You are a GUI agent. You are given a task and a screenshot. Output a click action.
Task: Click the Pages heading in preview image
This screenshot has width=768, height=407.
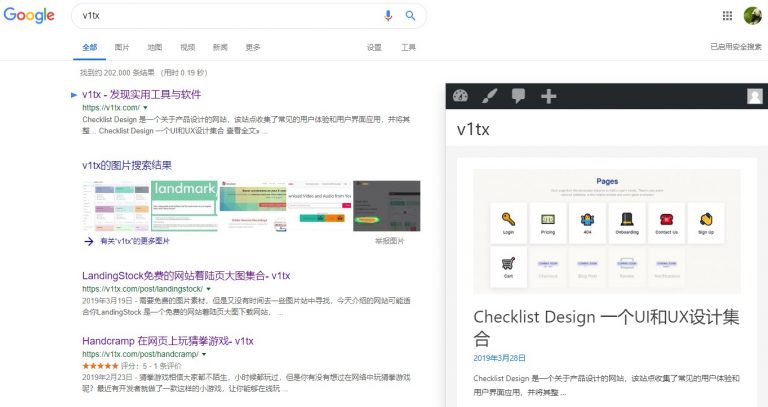click(x=607, y=181)
